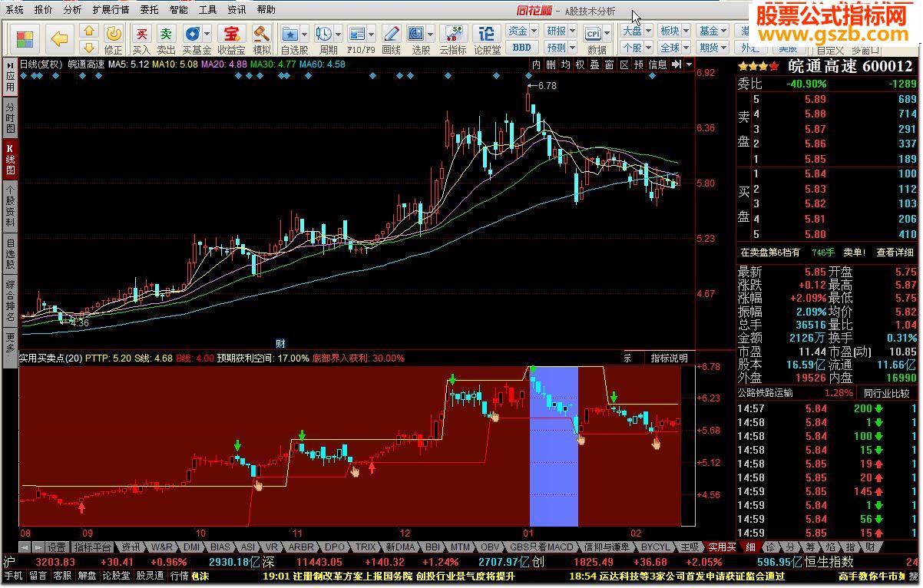Open the 扩展行情 menu
923x588 pixels.
111,10
